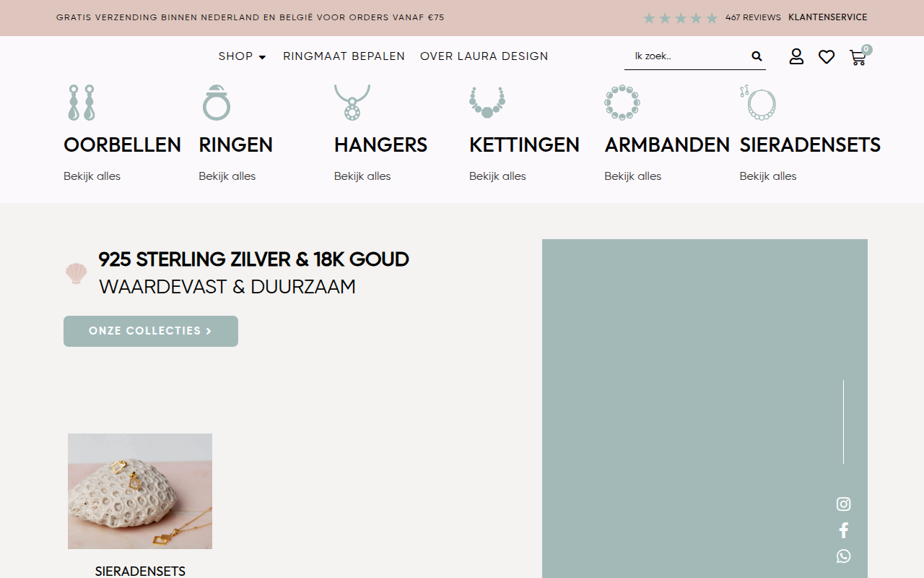Open the user account icon
Viewport: 924px width, 578px height.
[x=796, y=56]
